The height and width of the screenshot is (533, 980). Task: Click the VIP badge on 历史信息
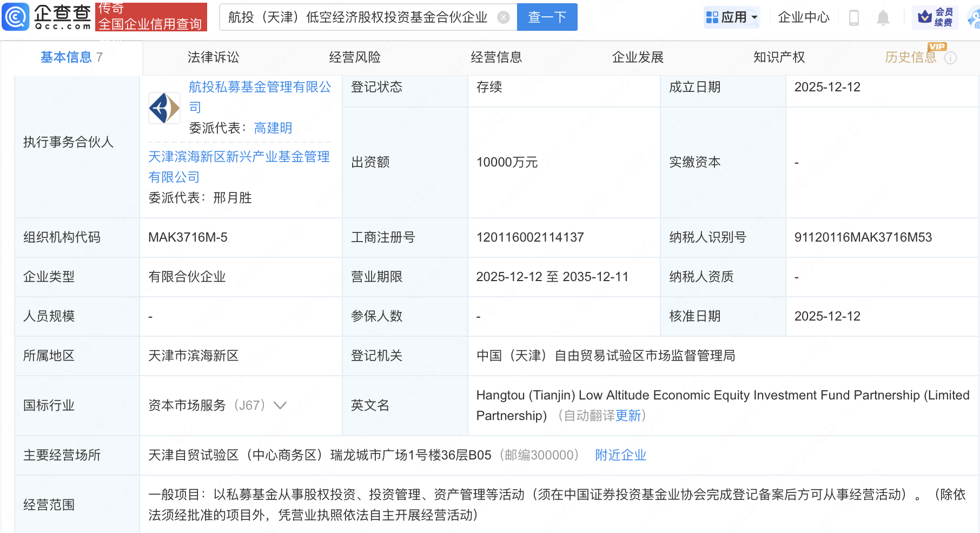point(937,47)
